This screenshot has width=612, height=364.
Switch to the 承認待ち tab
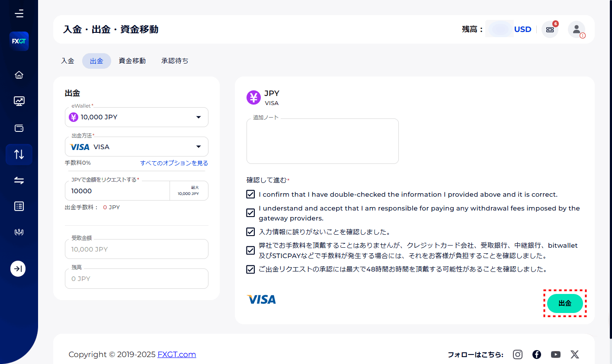pyautogui.click(x=175, y=61)
